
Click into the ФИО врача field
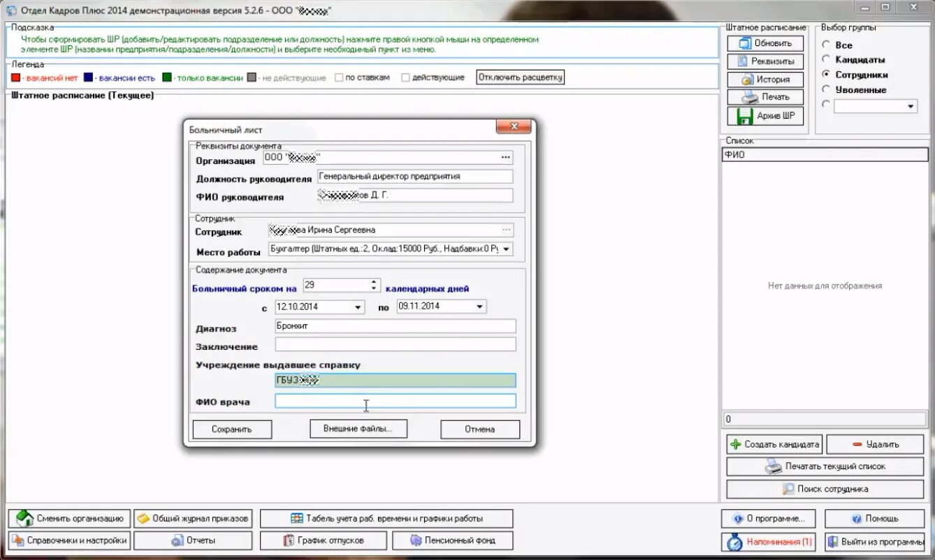coord(396,401)
